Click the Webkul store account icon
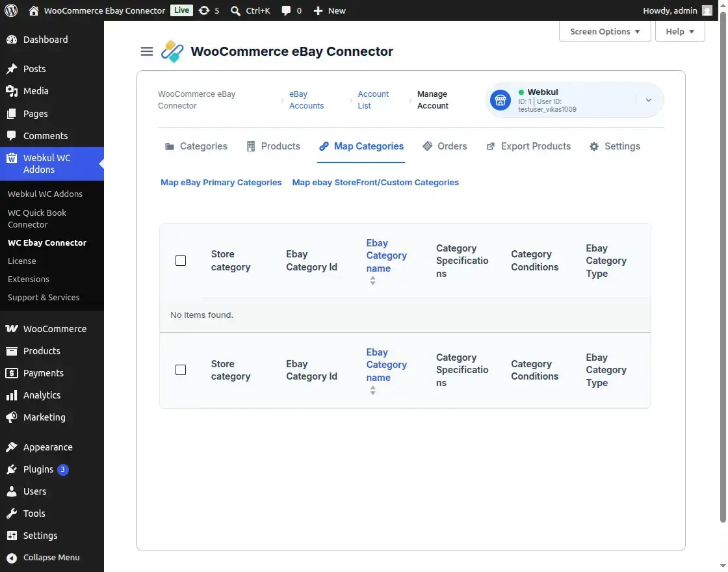 point(500,100)
